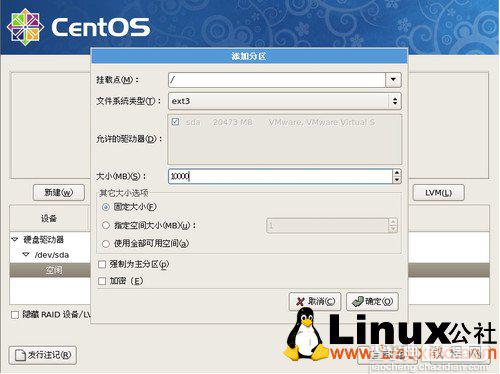Click the size (MB) input field showing 10000
This screenshot has width=500, height=374.
(x=281, y=176)
